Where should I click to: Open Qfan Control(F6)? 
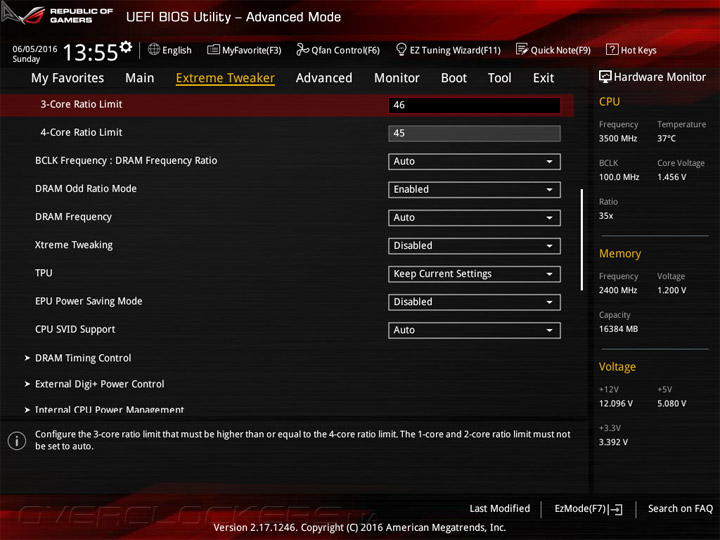(x=338, y=50)
